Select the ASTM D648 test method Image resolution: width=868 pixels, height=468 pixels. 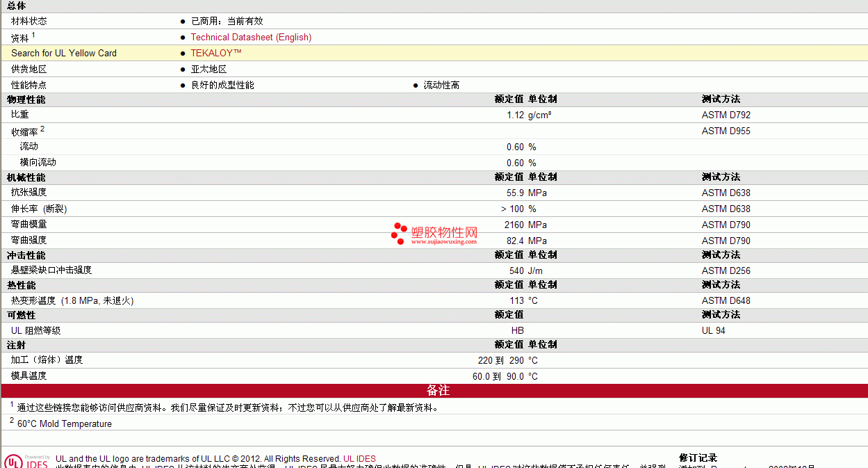pyautogui.click(x=726, y=301)
